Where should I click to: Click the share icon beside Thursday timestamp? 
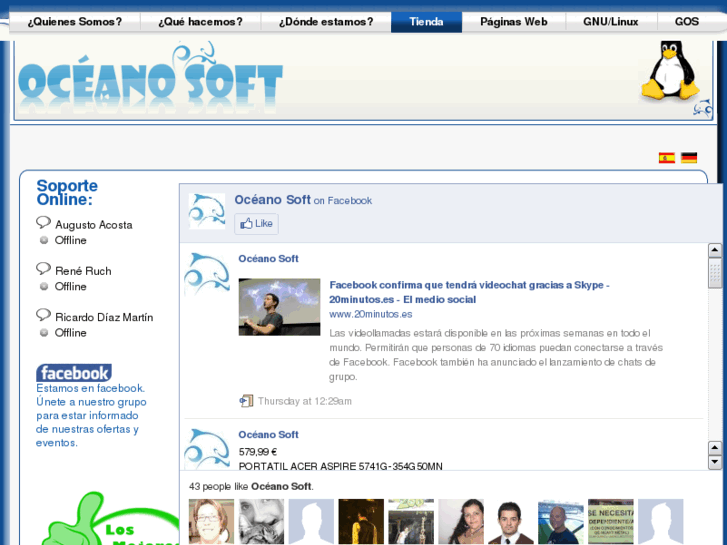246,401
